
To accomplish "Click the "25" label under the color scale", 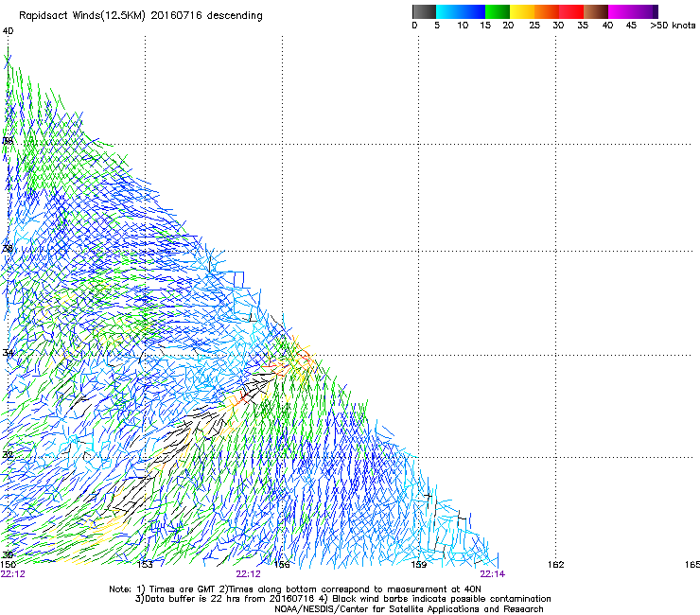I will click(x=534, y=26).
